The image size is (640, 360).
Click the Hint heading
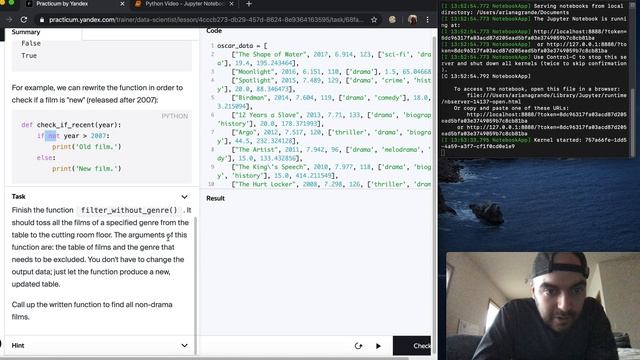click(x=18, y=345)
